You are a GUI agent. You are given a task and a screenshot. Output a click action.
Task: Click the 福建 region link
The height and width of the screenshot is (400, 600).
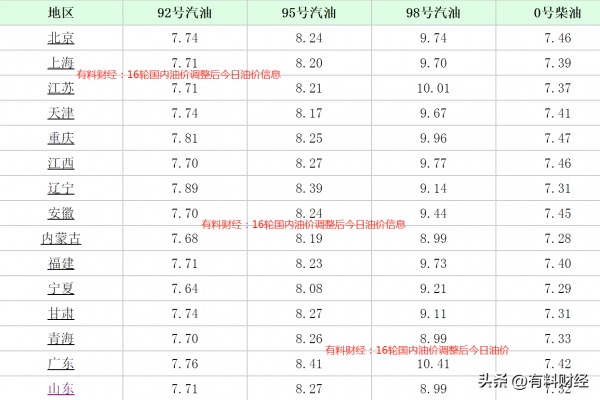click(61, 263)
